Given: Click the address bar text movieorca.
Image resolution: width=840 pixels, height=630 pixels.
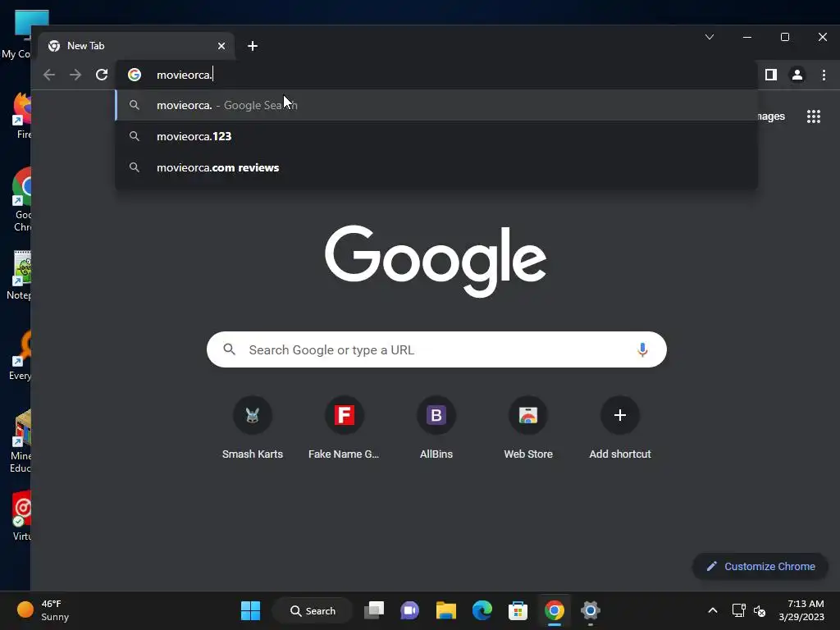Looking at the screenshot, I should (185, 75).
